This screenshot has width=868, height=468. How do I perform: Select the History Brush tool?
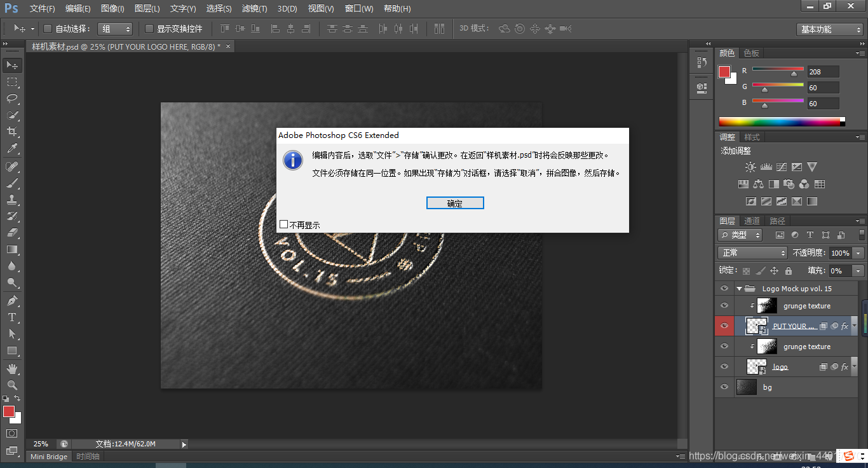[12, 216]
